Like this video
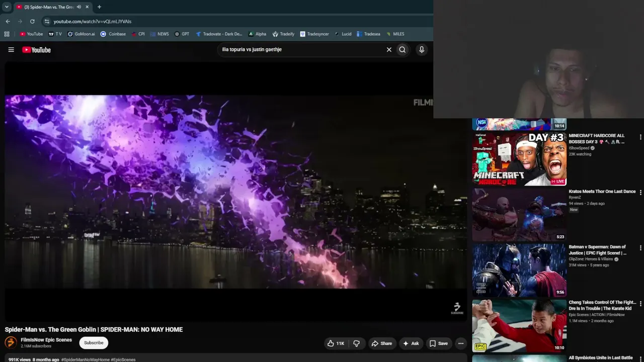The image size is (644, 362). 336,343
